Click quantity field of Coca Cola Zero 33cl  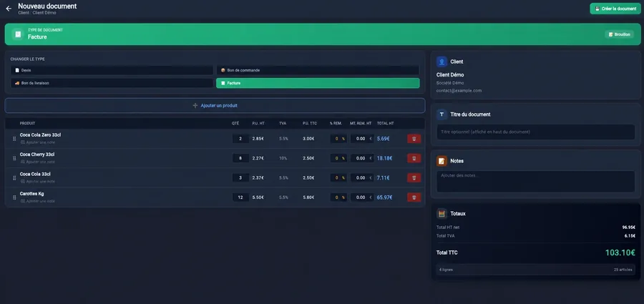tap(240, 139)
